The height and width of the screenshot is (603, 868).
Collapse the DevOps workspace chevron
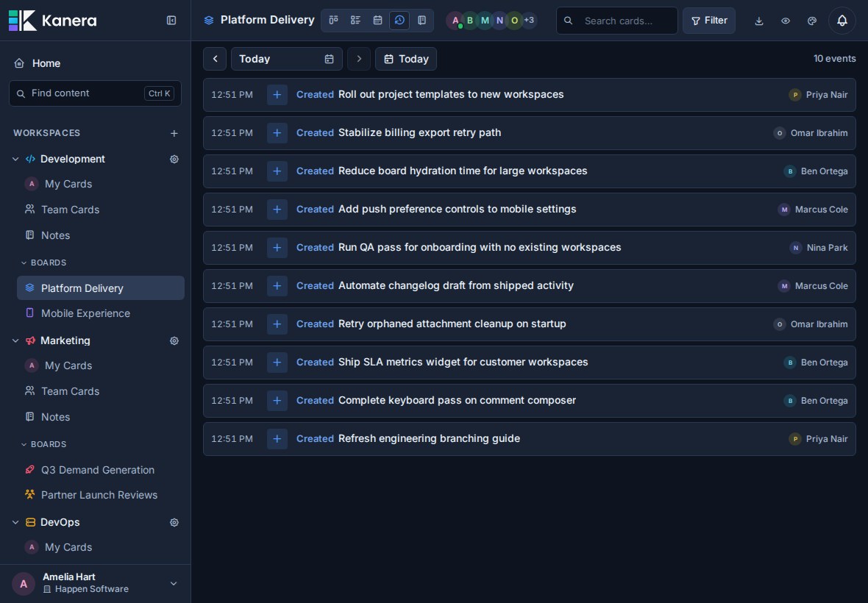pyautogui.click(x=15, y=522)
